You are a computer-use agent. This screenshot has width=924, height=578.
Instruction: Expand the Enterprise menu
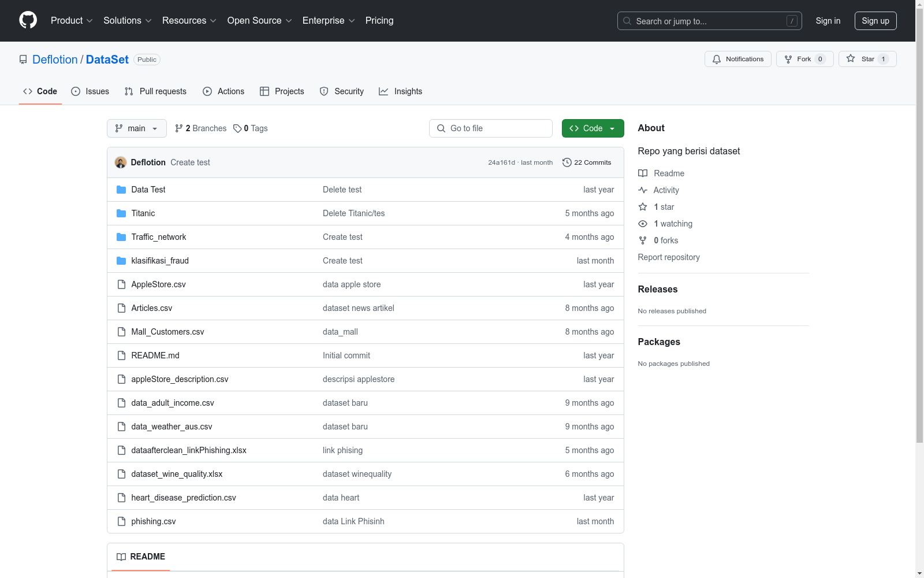[x=329, y=21]
